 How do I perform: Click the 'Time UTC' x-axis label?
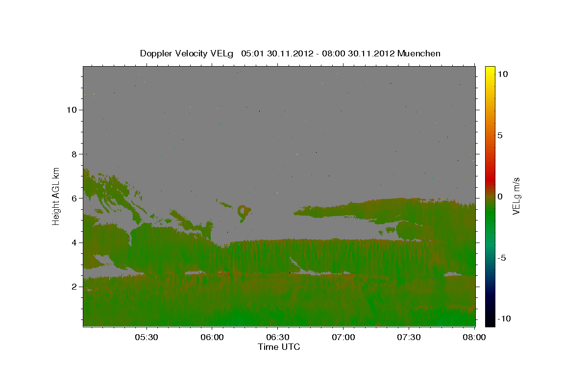[x=279, y=347]
